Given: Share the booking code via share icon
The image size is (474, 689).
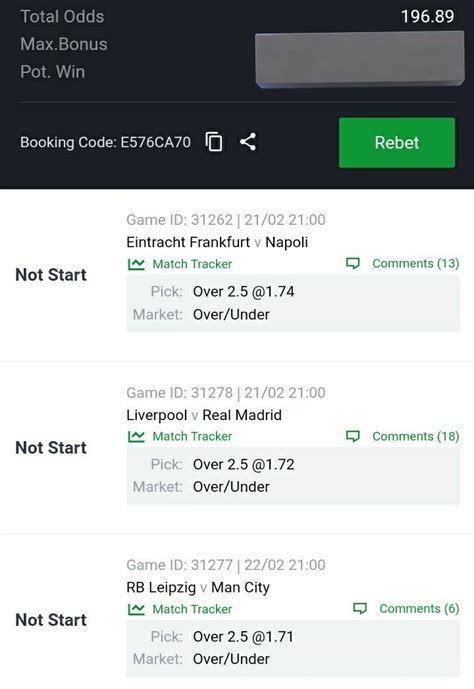Looking at the screenshot, I should tap(248, 142).
